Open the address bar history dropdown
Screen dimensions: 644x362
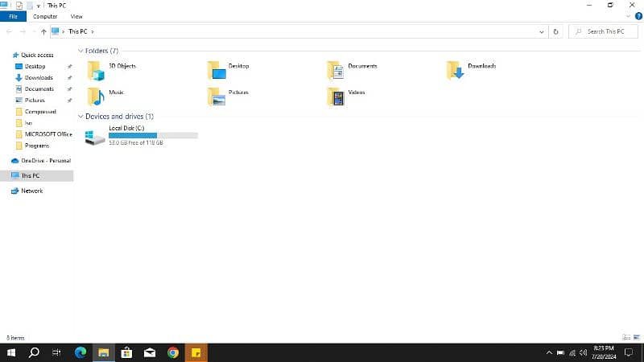click(x=542, y=31)
